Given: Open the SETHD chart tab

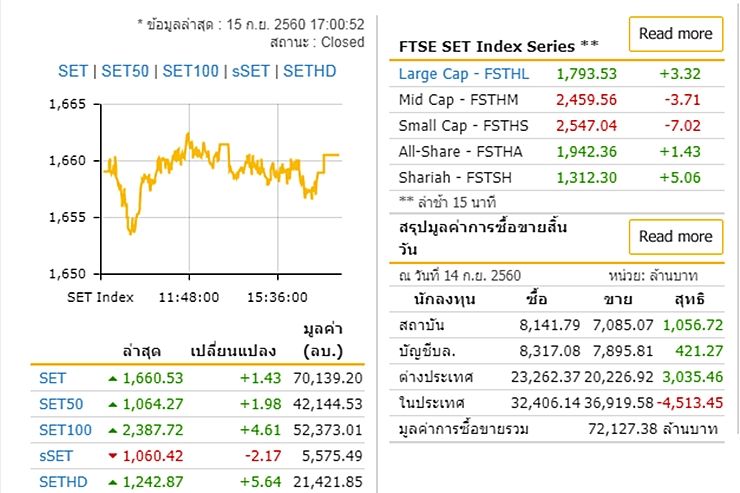Looking at the screenshot, I should coord(310,71).
